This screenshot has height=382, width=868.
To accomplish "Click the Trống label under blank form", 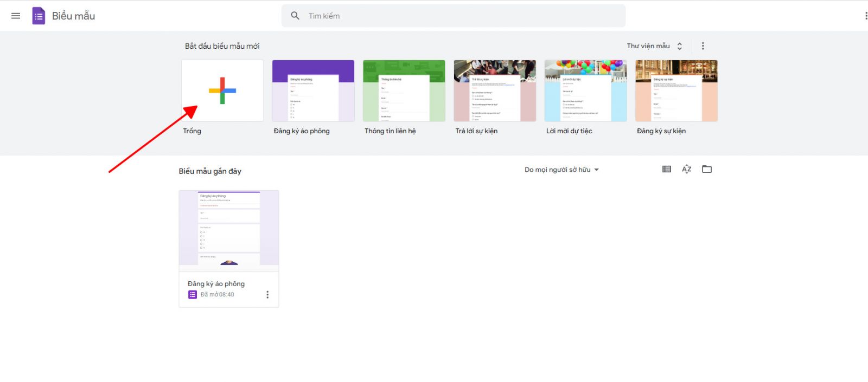I will click(x=192, y=131).
